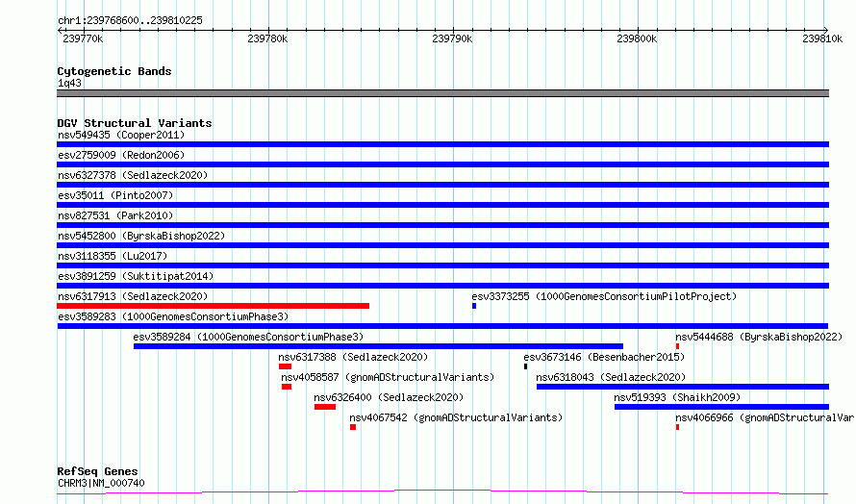The height and width of the screenshot is (504, 856).
Task: Open nsv4067542 (gnomADStructuralVariants) label
Action: (457, 417)
